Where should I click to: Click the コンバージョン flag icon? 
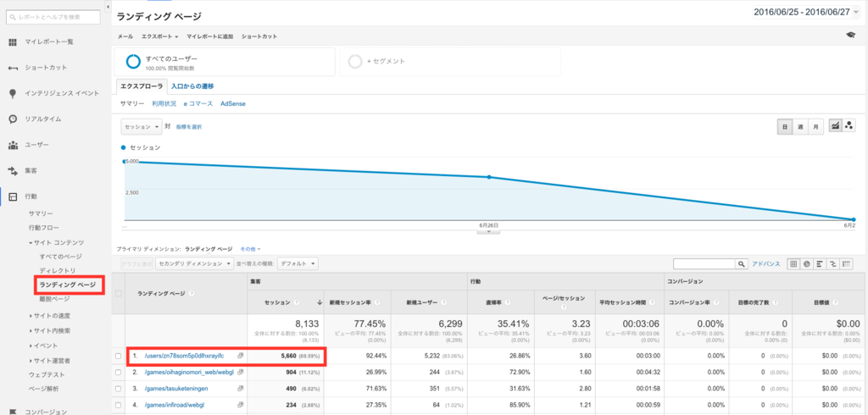click(13, 412)
